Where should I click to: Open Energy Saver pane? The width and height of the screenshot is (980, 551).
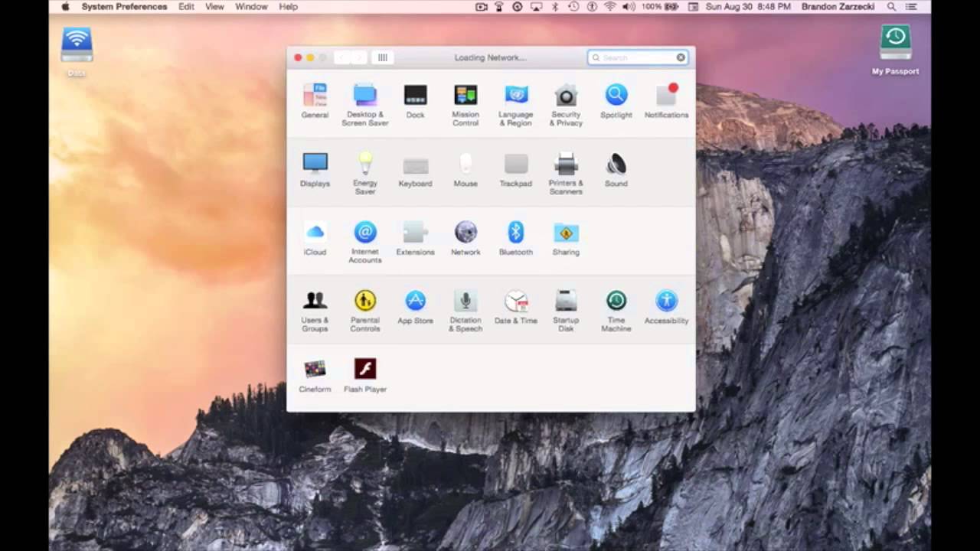365,174
